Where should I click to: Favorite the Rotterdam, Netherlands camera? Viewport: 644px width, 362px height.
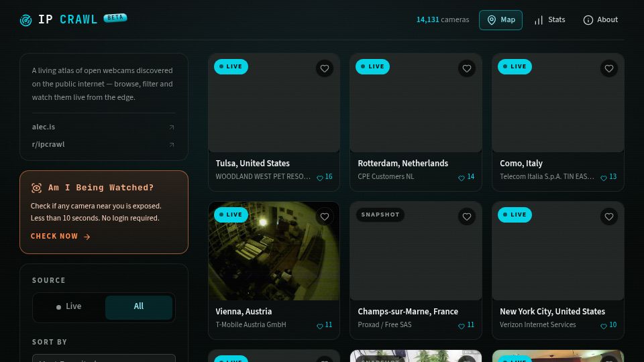coord(467,68)
